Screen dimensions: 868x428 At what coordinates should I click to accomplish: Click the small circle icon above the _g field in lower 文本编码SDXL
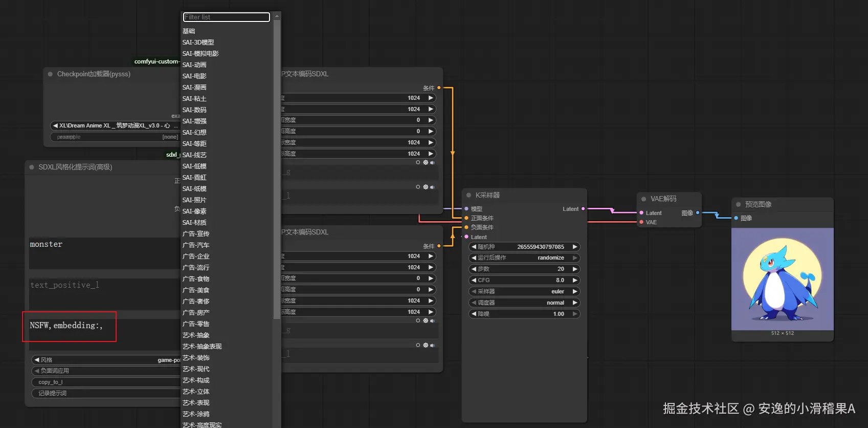click(418, 320)
